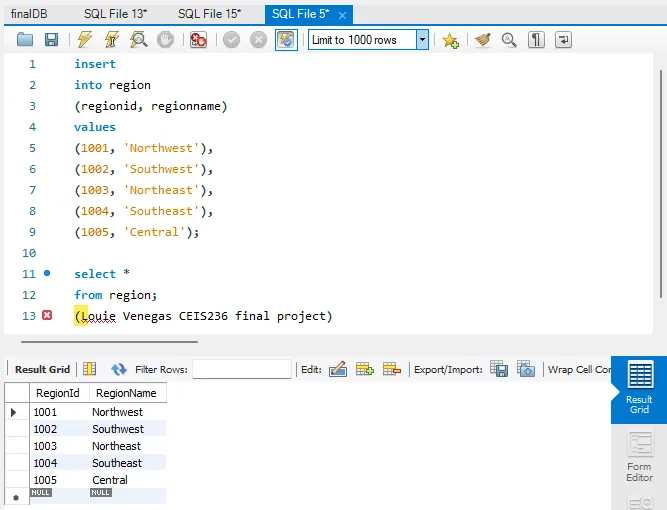
Task: Import records from external file icon
Action: point(526,368)
